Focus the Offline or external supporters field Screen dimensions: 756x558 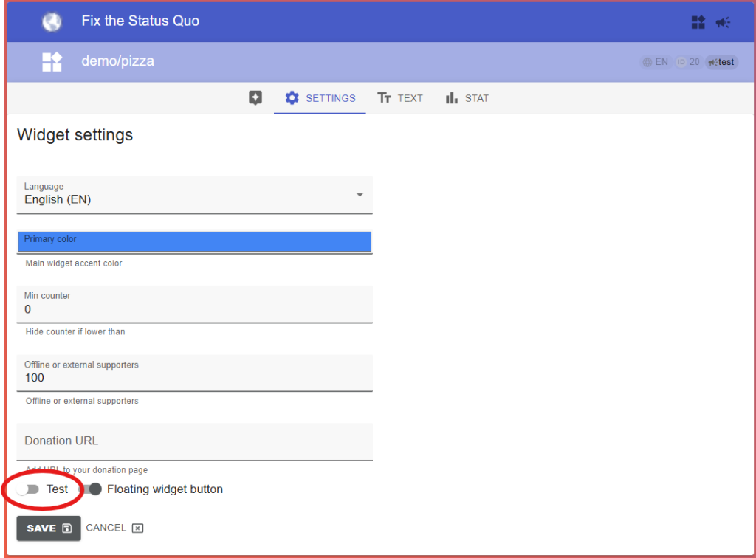pyautogui.click(x=195, y=373)
